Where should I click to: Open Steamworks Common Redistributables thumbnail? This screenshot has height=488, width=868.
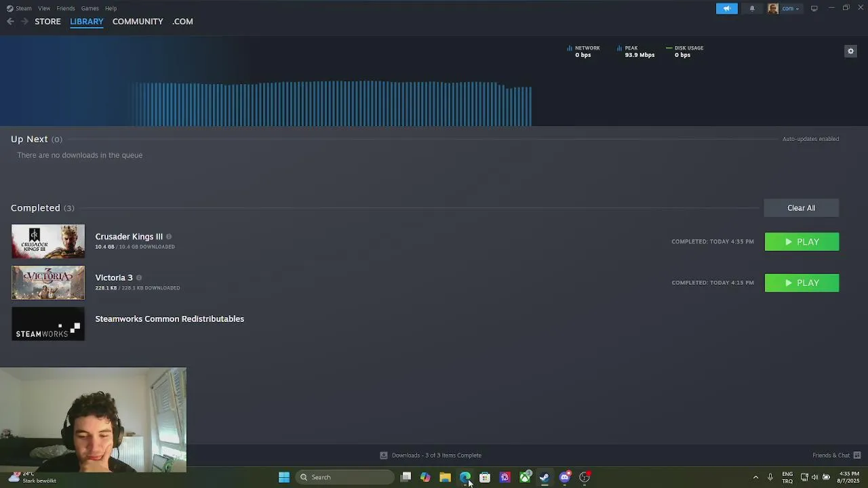48,324
